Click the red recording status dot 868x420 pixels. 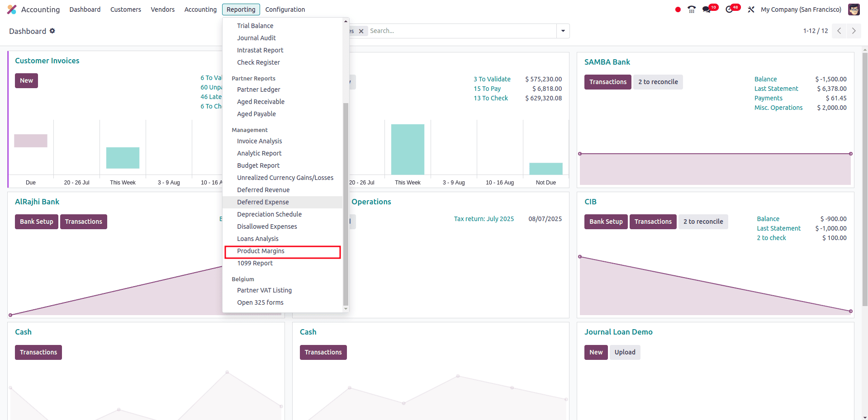(x=678, y=9)
